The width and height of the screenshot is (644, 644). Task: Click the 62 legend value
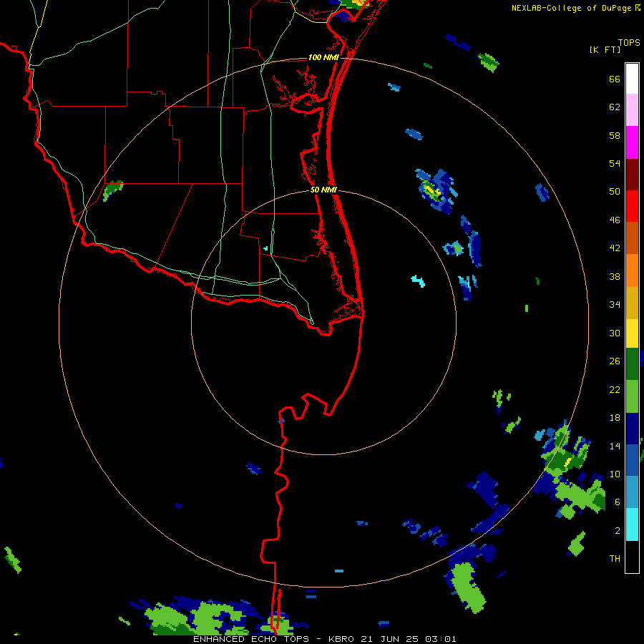[x=615, y=107]
